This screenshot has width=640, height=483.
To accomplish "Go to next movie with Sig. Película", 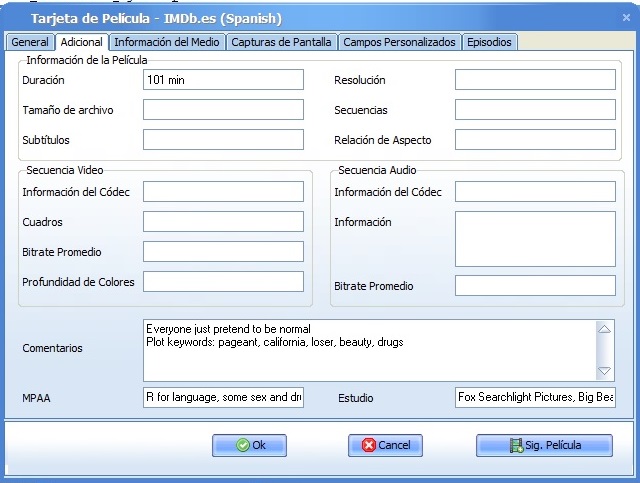I will 544,445.
